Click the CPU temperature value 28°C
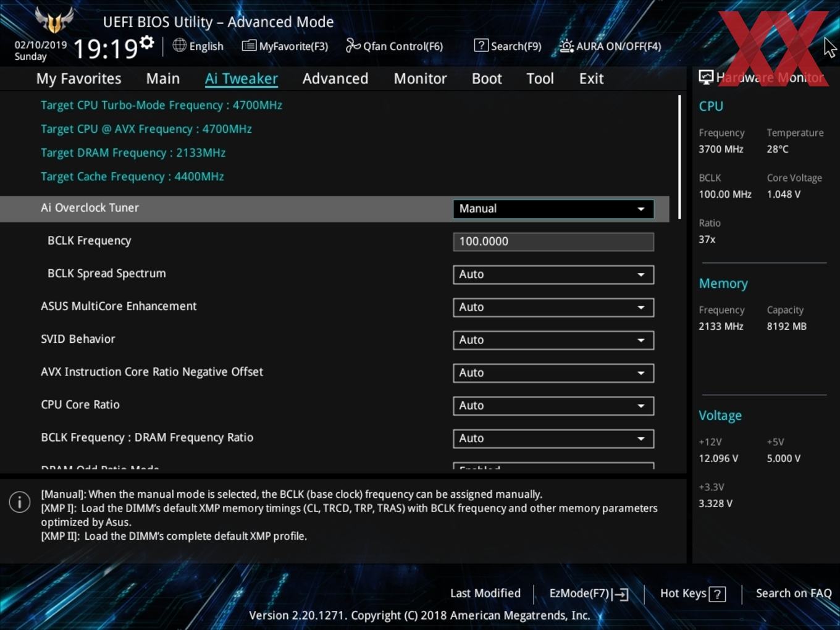Viewport: 840px width, 630px height. [778, 149]
